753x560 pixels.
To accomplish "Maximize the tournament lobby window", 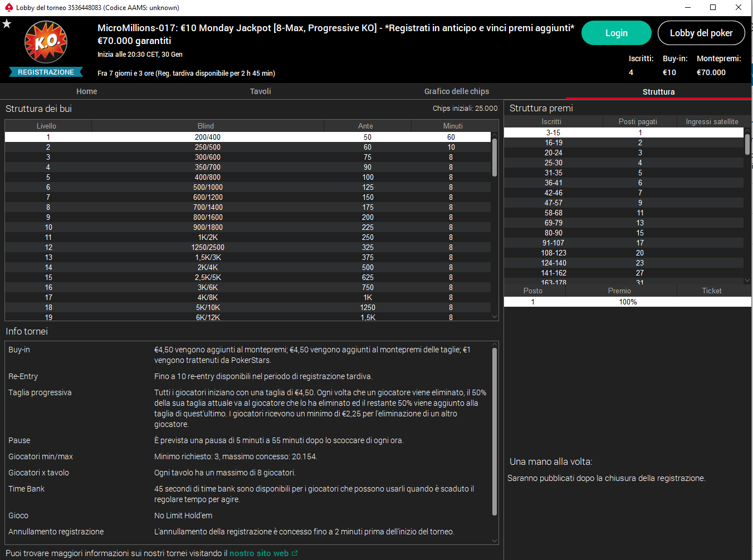I will [x=712, y=7].
